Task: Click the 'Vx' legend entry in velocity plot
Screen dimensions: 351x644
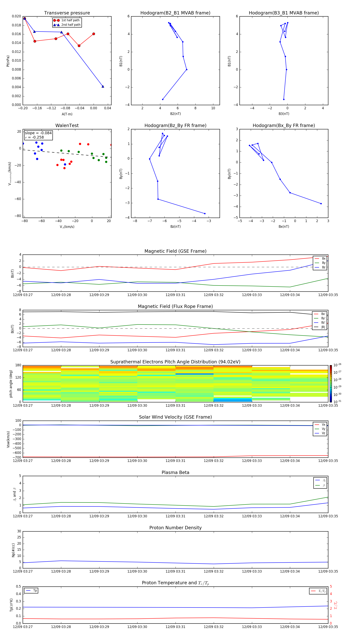Action: (320, 425)
